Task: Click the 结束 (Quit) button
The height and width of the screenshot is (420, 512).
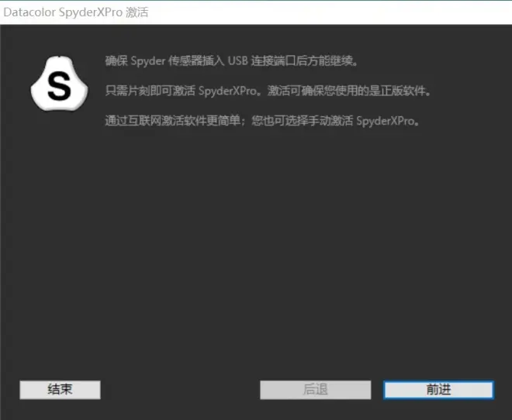Action: click(60, 390)
